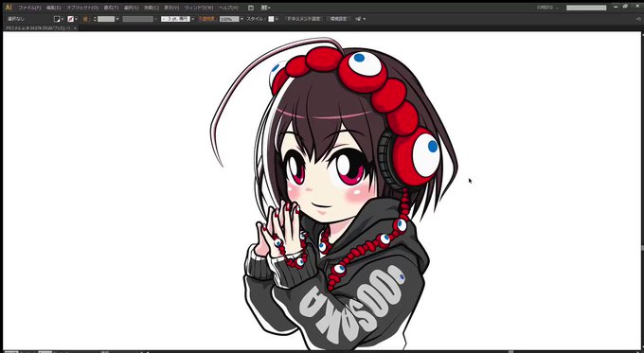Open the 表示(V) menu

coord(171,8)
